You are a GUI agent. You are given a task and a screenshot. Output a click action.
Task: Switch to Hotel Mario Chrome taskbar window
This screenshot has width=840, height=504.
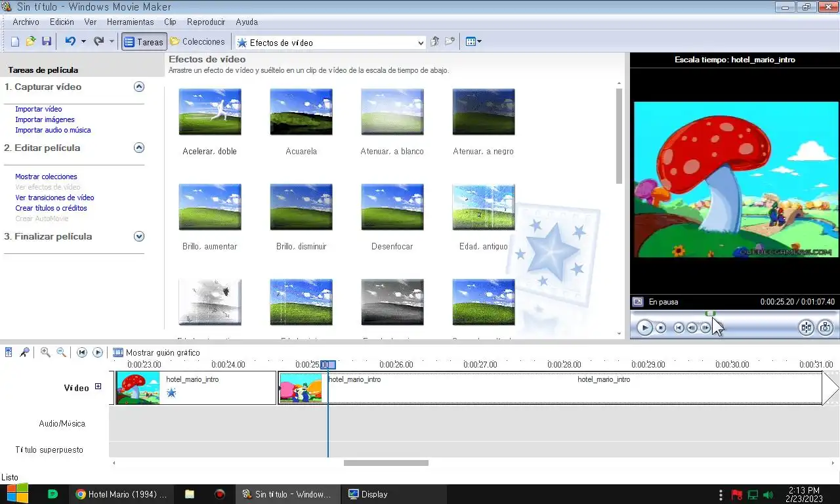click(x=122, y=494)
